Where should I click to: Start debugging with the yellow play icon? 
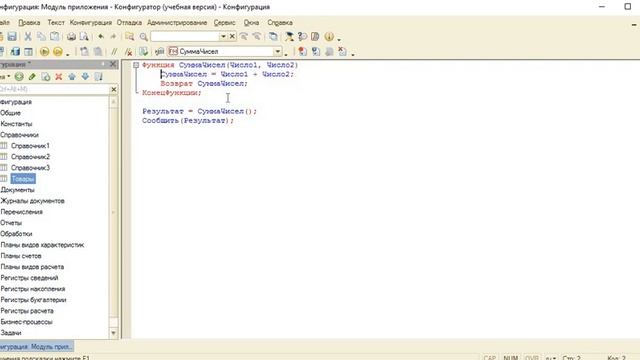coord(44,52)
